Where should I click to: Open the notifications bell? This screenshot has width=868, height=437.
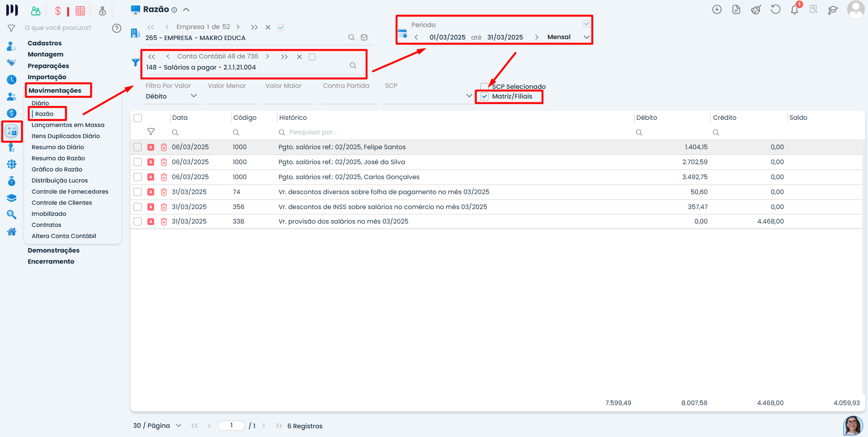click(x=795, y=10)
